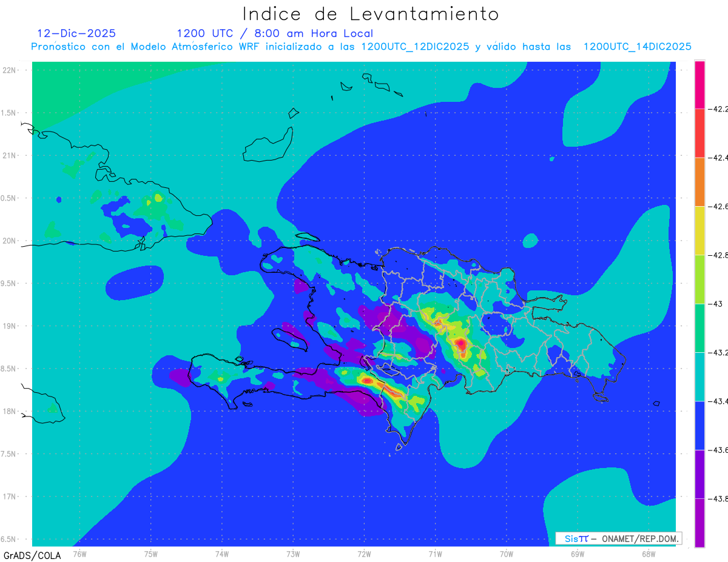The height and width of the screenshot is (562, 728).
Task: Select the cyan legend swatch below -43.2
Action: coord(699,376)
